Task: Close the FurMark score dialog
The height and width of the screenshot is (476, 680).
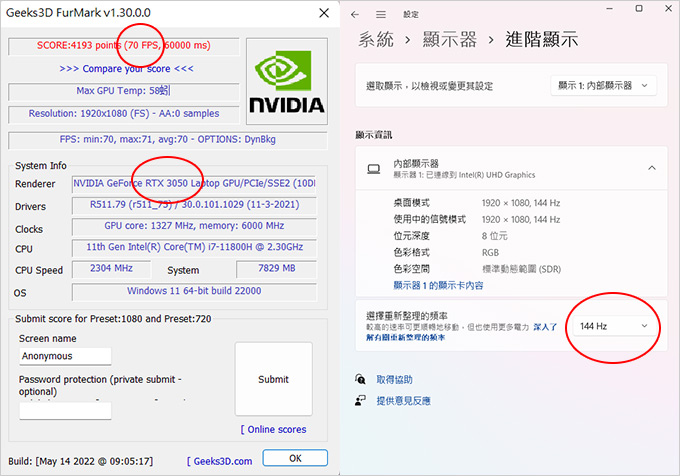Action: pos(324,13)
